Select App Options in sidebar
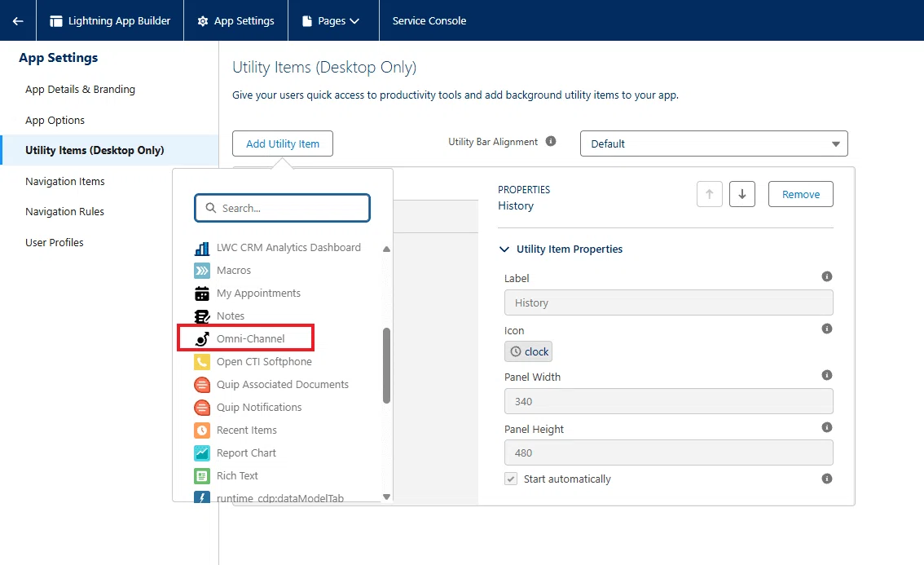Viewport: 924px width, 565px height. point(55,121)
